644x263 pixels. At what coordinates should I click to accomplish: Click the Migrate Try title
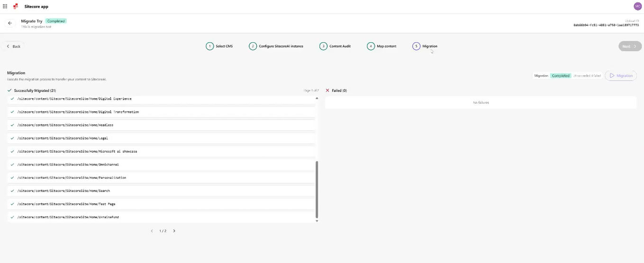pyautogui.click(x=32, y=21)
